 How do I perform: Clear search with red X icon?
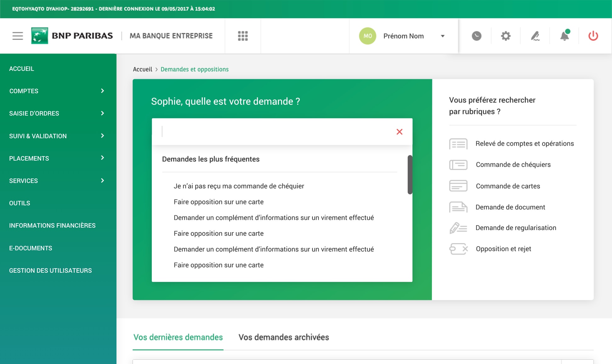click(x=399, y=132)
